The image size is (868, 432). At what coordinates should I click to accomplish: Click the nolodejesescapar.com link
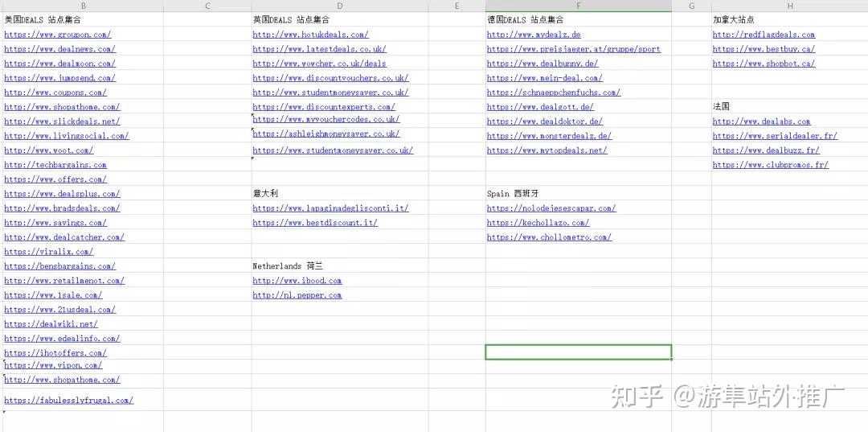551,208
